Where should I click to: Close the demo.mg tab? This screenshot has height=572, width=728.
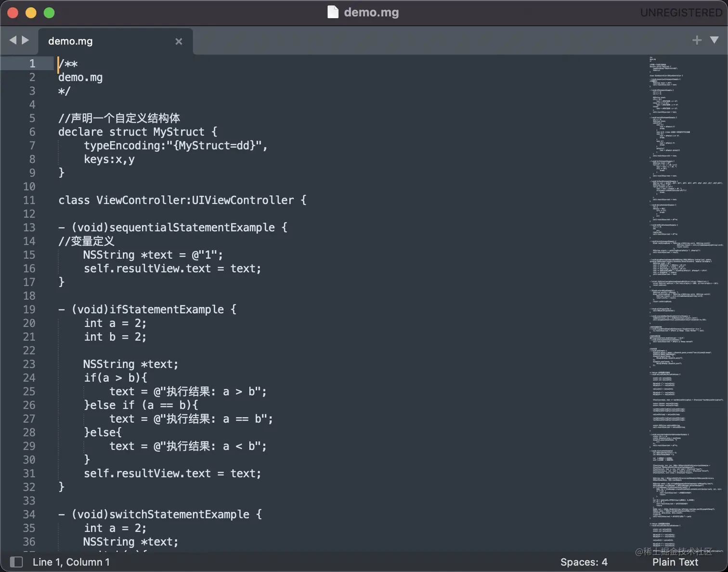tap(179, 41)
